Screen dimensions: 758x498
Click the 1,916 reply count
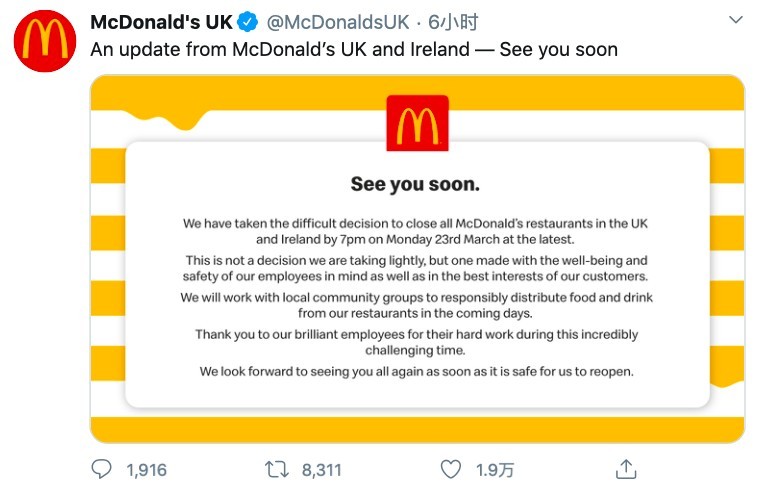(x=146, y=469)
